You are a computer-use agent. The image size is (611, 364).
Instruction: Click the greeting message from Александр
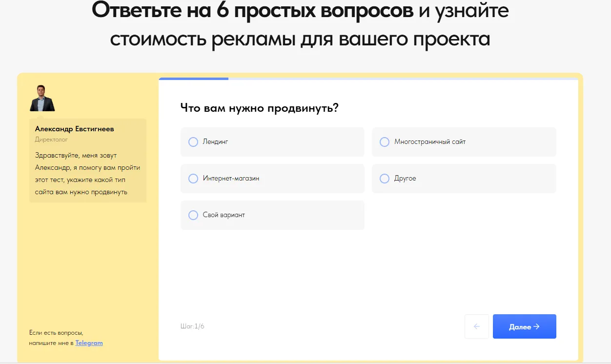pyautogui.click(x=88, y=174)
